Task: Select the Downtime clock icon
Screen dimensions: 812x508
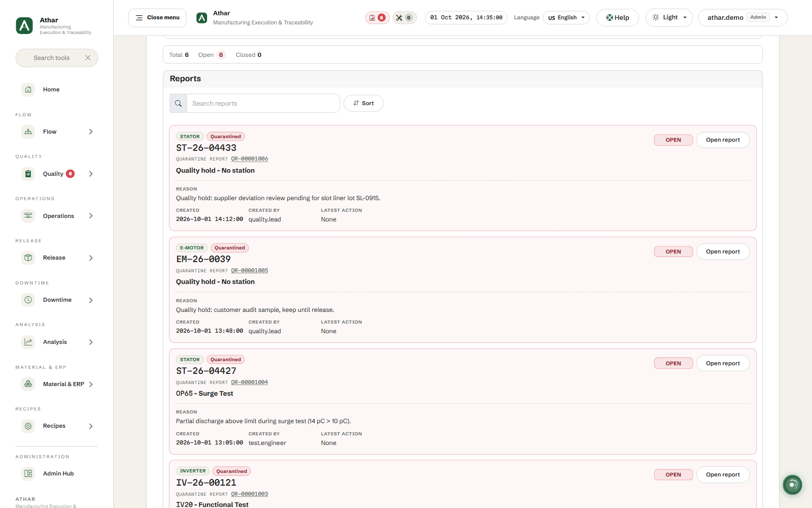Action: [28, 300]
